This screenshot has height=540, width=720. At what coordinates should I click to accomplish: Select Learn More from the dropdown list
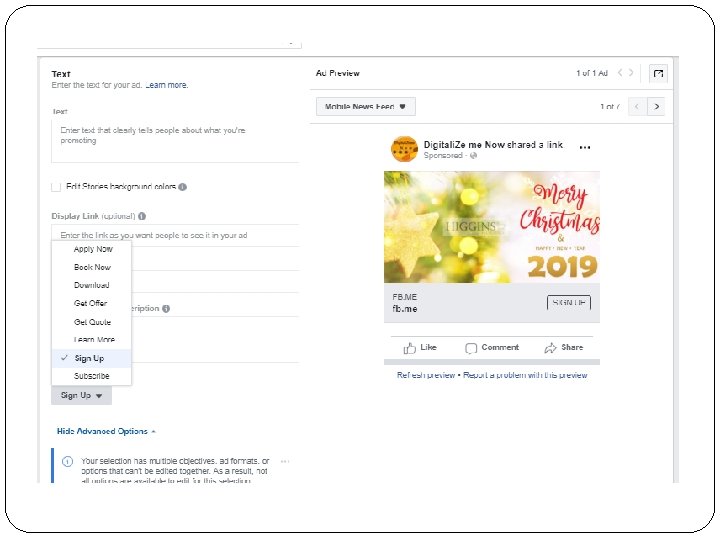tap(94, 340)
